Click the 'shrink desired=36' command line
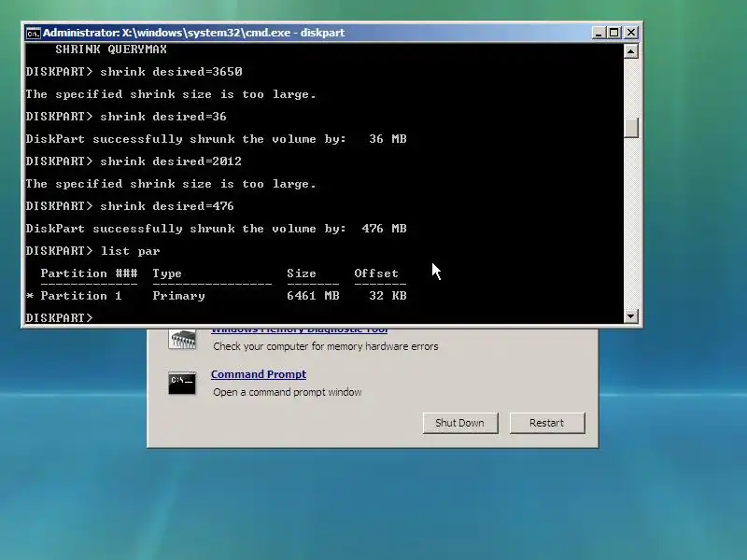747x560 pixels. [x=126, y=116]
